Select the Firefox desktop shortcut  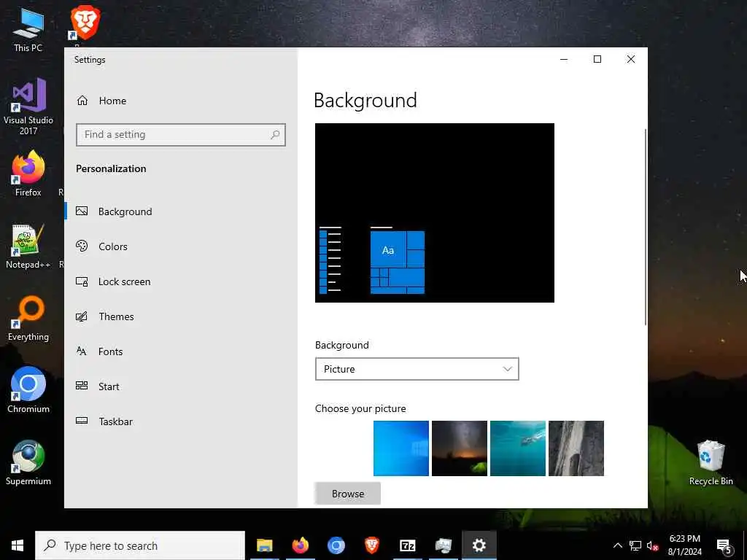(28, 174)
